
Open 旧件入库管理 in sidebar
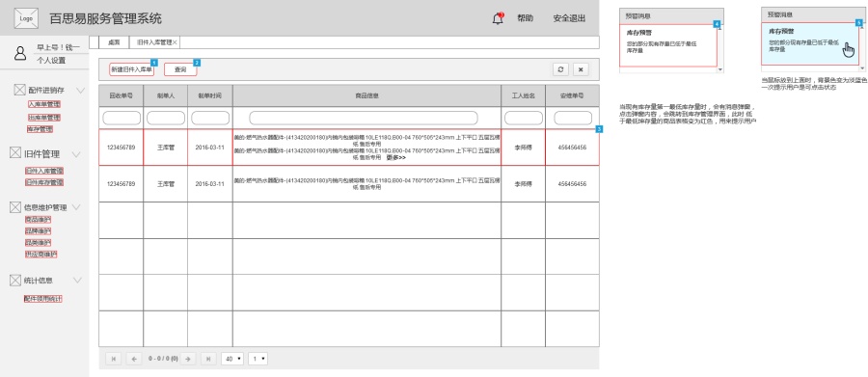(43, 171)
